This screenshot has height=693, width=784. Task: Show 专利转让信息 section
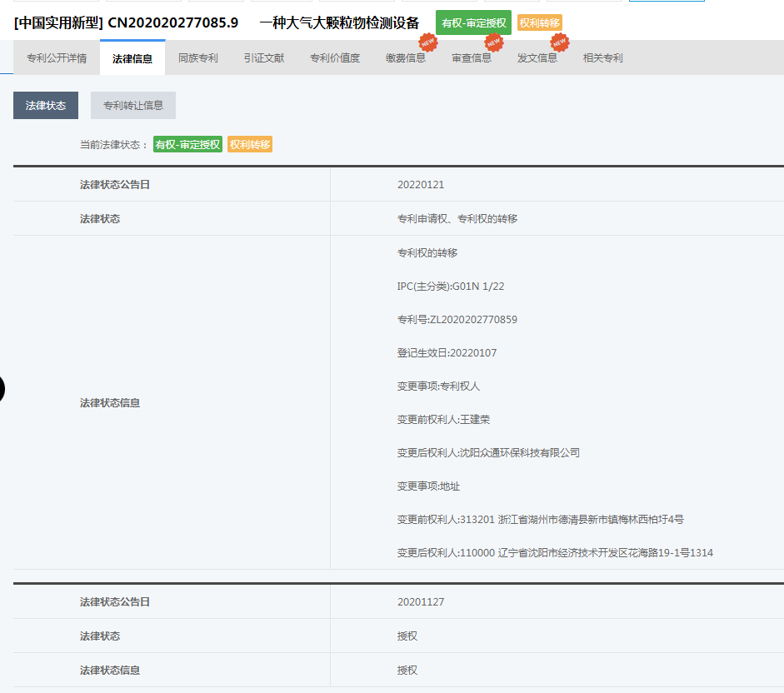coord(133,106)
